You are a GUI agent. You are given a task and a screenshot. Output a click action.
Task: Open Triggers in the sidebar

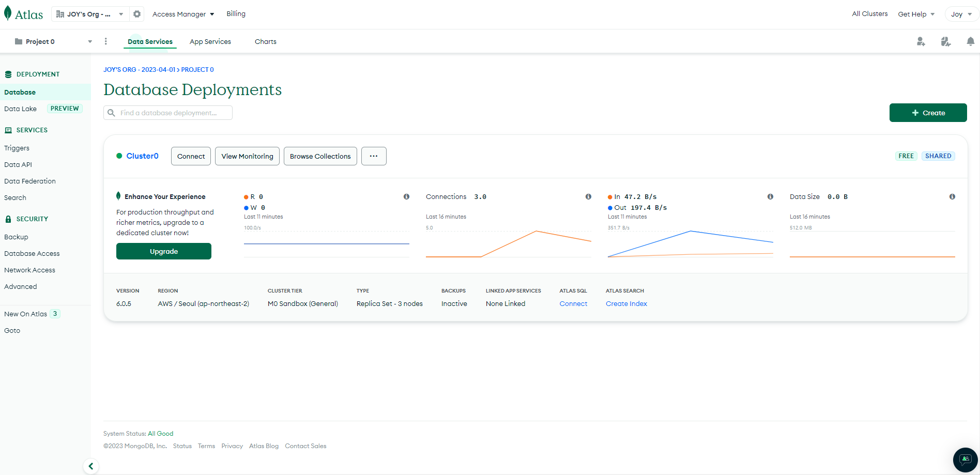tap(17, 148)
